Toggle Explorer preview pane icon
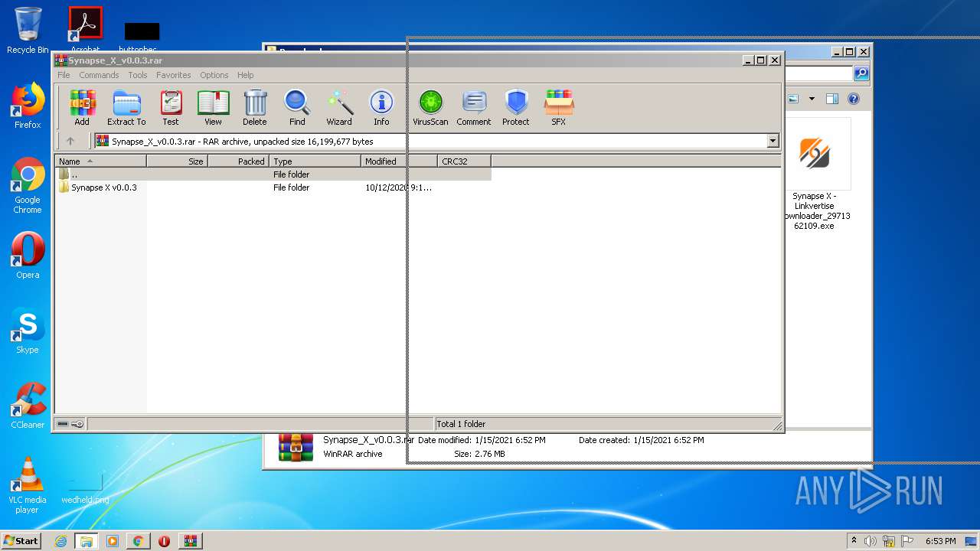980x551 pixels. pos(832,99)
